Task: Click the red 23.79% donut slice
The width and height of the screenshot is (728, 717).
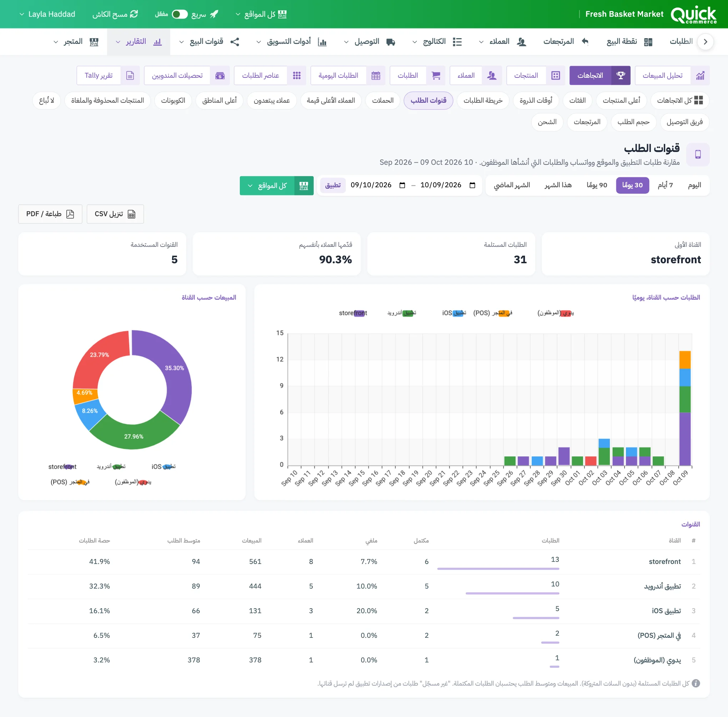Action: pyautogui.click(x=99, y=355)
